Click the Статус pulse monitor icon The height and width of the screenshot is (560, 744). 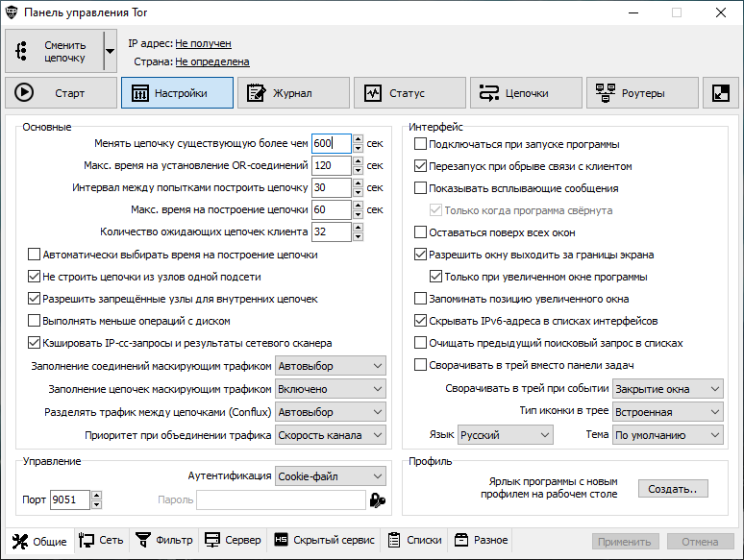(373, 93)
